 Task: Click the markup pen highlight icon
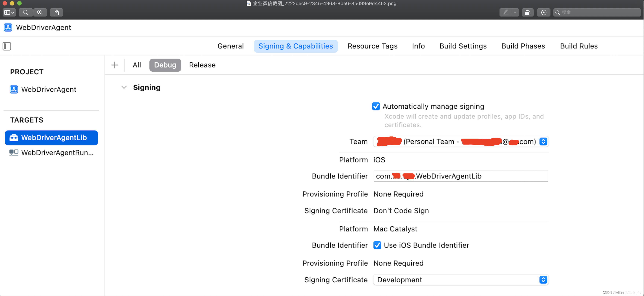tap(506, 12)
